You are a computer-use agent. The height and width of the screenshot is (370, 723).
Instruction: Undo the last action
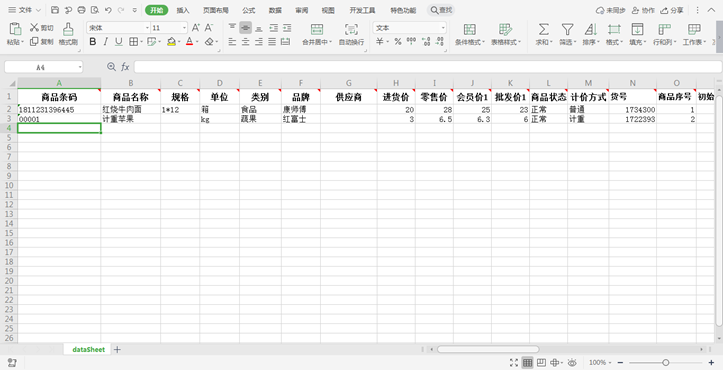[x=108, y=10]
